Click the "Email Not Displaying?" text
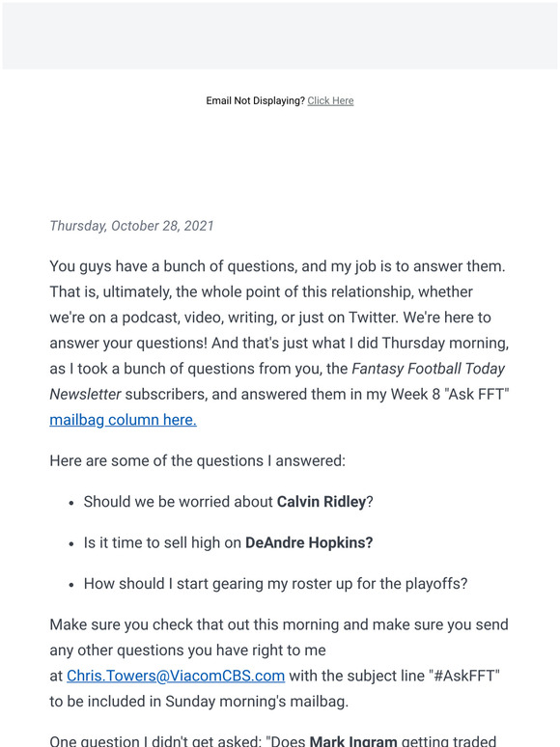560x747 pixels. pos(256,100)
